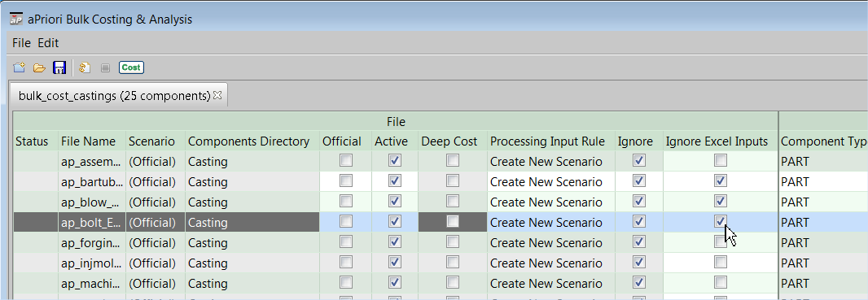This screenshot has width=868, height=300.
Task: Toggle Official checkbox for ap_assem row
Action: 346,160
